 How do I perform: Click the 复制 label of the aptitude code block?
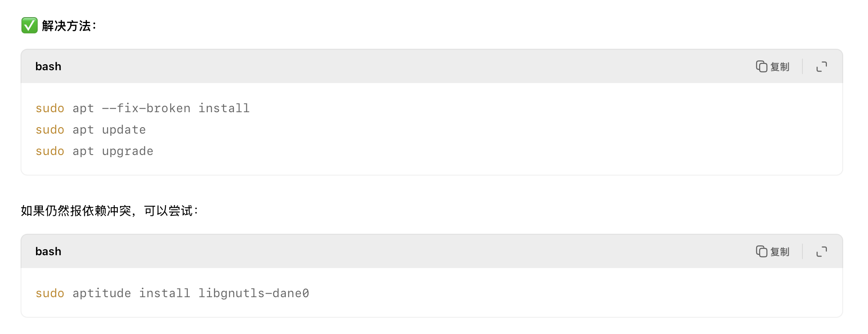pyautogui.click(x=780, y=252)
